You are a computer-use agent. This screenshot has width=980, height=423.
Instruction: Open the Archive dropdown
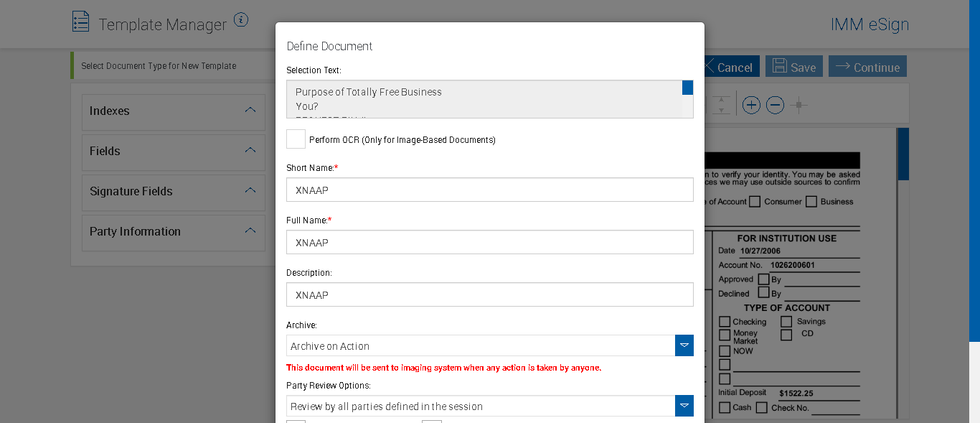pyautogui.click(x=684, y=345)
